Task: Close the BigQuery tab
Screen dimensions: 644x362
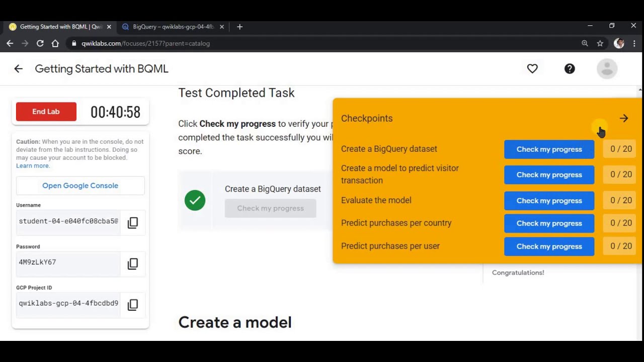Action: tap(221, 27)
